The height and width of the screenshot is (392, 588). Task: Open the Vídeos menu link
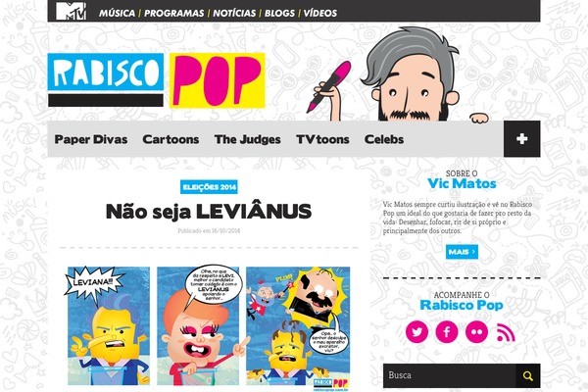coord(320,13)
